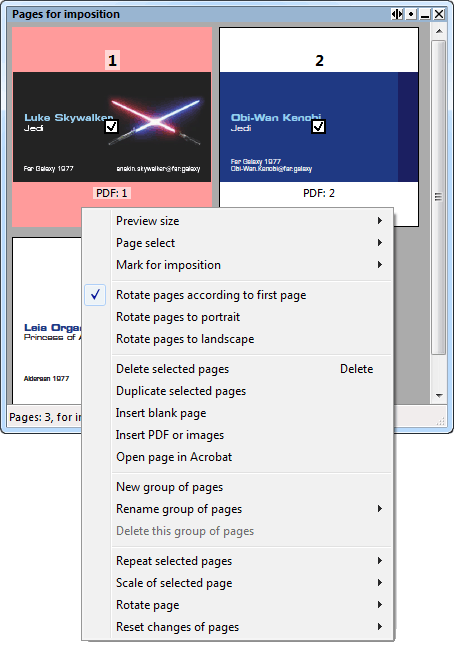Select Duplicate selected pages

[x=237, y=391]
